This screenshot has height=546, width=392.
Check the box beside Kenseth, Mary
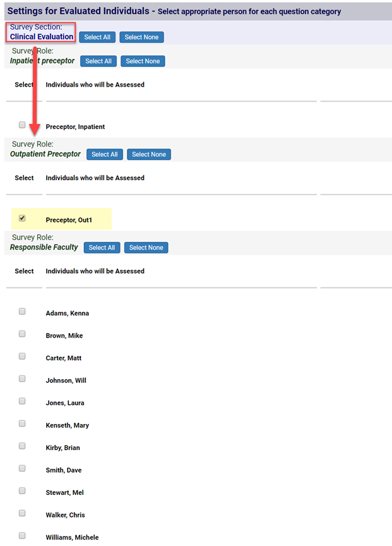click(x=22, y=423)
